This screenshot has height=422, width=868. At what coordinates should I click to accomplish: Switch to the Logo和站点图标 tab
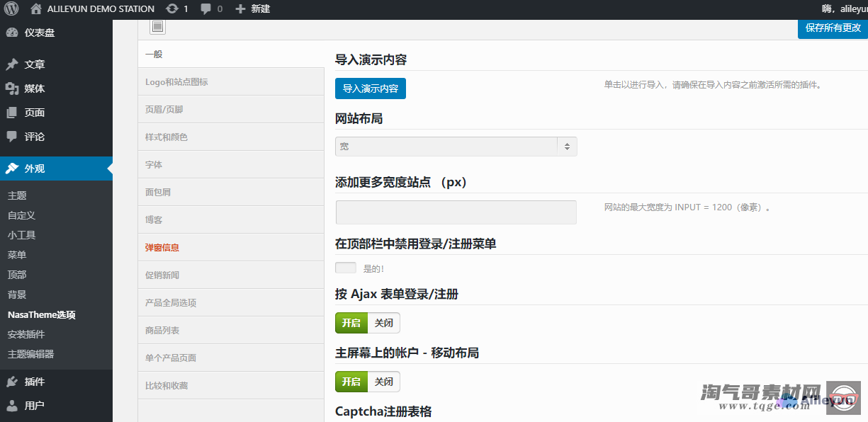(176, 82)
